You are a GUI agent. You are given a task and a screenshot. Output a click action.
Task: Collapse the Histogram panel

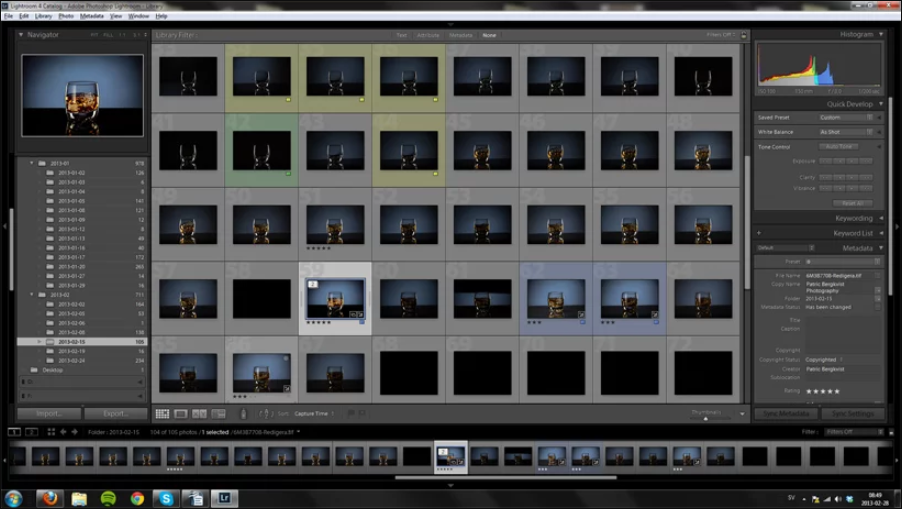click(881, 35)
